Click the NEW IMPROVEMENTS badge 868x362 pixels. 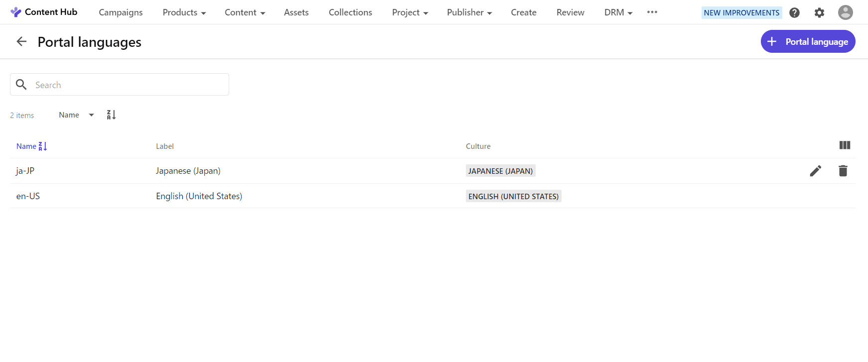click(741, 12)
